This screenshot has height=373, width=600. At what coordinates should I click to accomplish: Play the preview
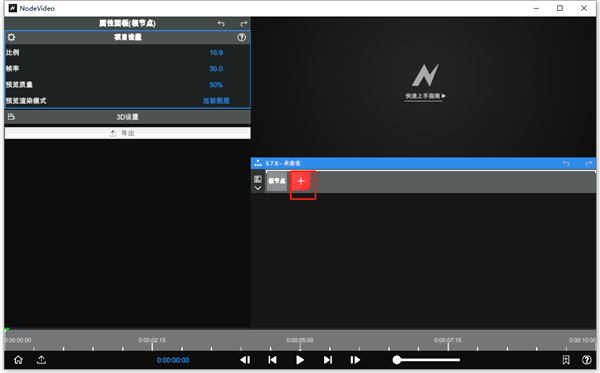(300, 360)
